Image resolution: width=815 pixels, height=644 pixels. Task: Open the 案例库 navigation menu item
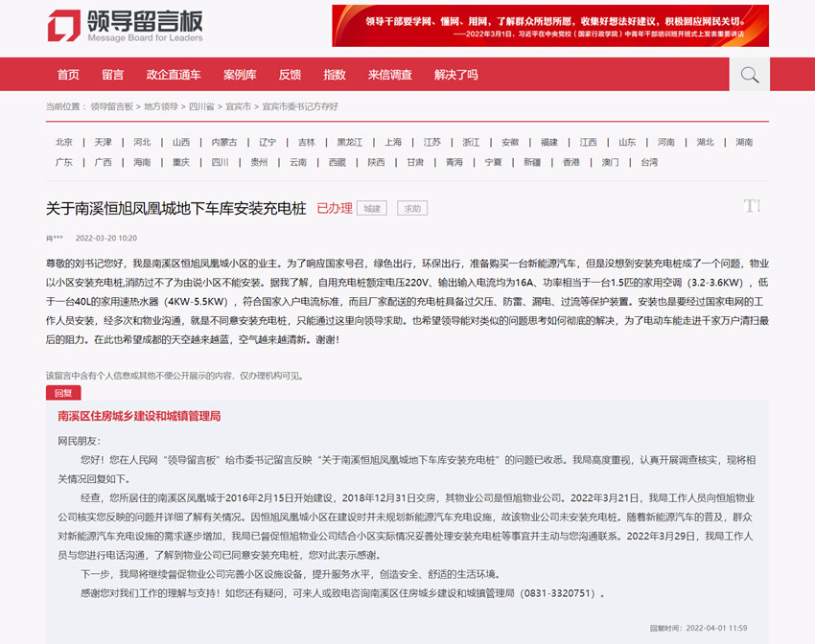click(241, 74)
